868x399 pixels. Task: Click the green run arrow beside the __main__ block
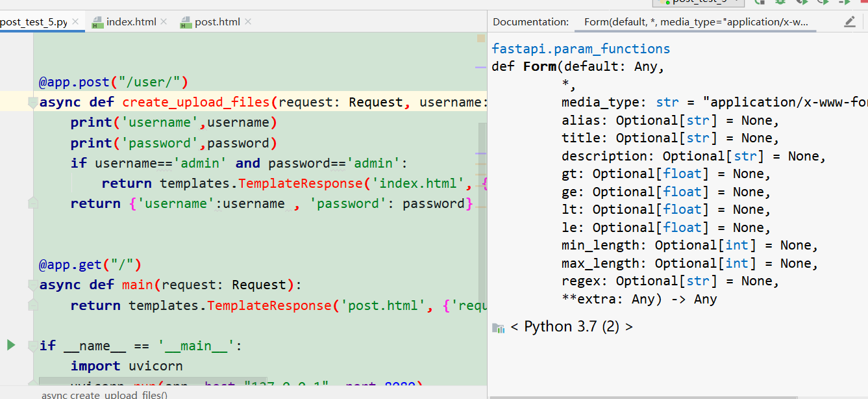coord(10,346)
